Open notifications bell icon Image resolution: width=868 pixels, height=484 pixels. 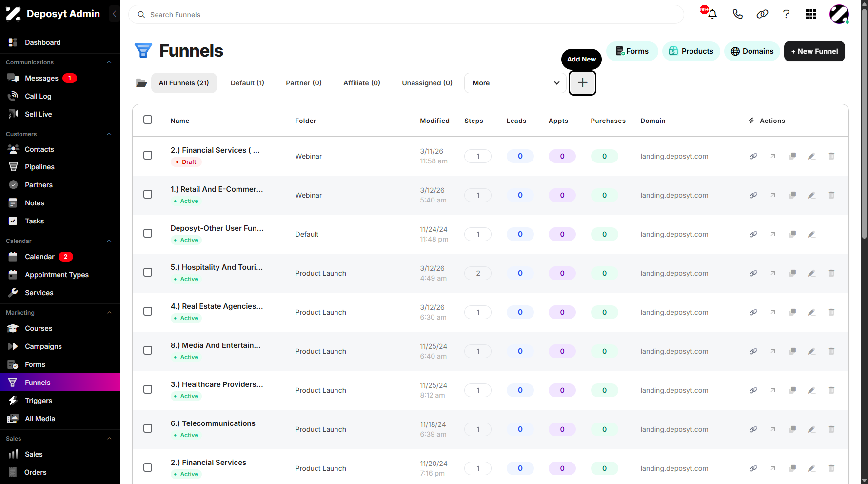click(x=712, y=14)
